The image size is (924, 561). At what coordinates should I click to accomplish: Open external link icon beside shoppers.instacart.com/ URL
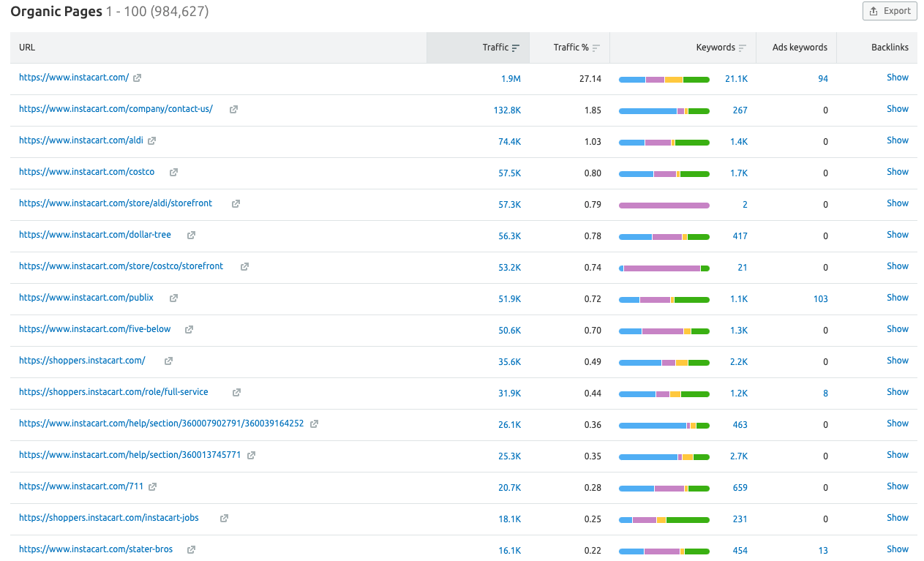pyautogui.click(x=168, y=361)
